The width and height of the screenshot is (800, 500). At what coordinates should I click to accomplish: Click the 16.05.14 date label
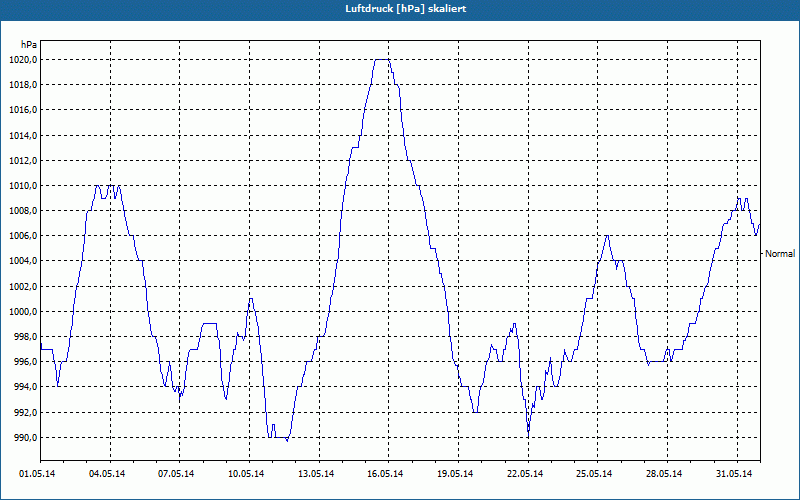385,474
